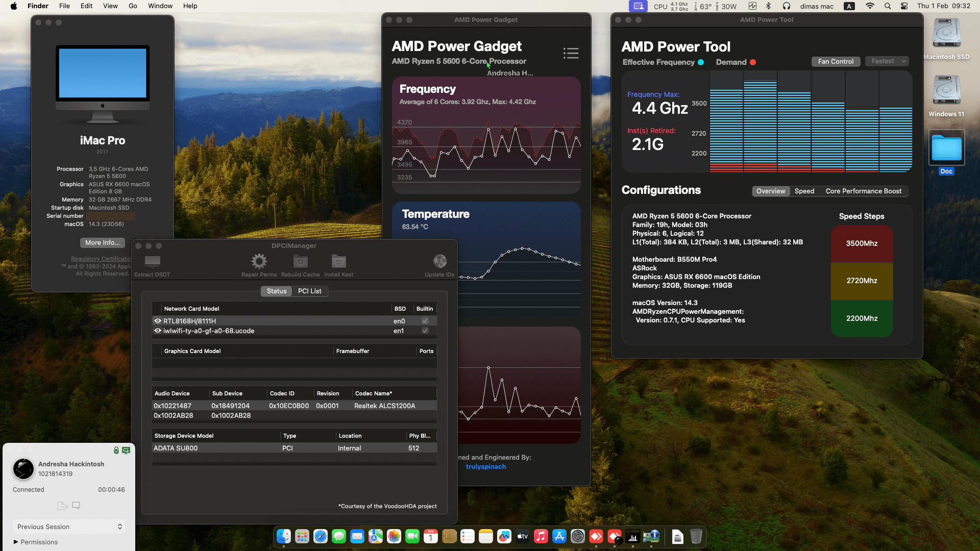Open Mail from the Dock
This screenshot has width=980, height=551.
coord(357,536)
